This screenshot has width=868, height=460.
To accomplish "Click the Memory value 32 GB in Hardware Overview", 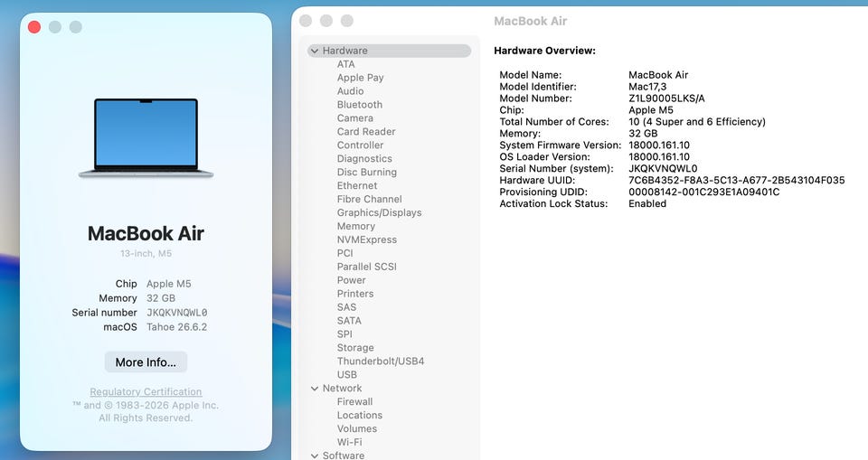I will pos(643,133).
